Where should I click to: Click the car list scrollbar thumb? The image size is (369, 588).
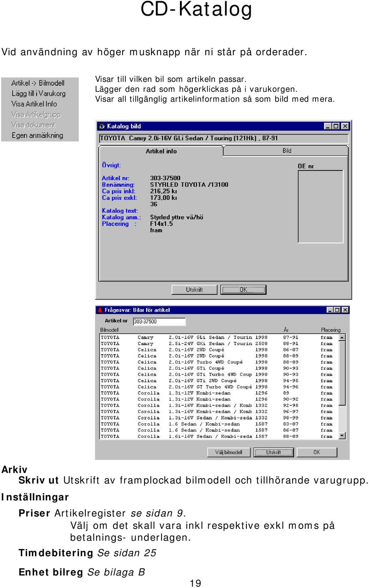pyautogui.click(x=342, y=373)
